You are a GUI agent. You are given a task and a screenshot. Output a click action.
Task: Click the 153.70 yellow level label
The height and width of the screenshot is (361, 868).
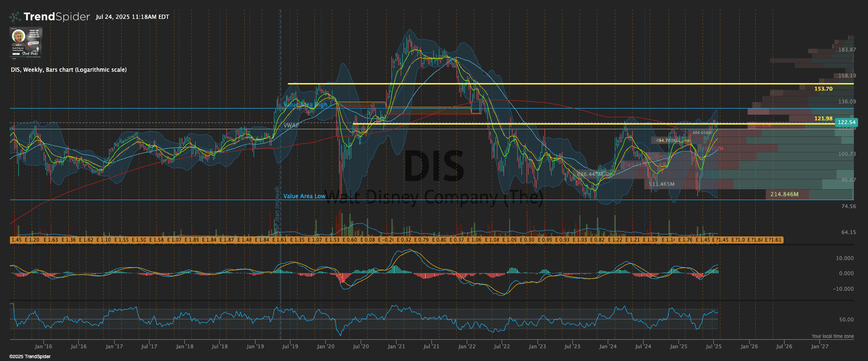(823, 89)
